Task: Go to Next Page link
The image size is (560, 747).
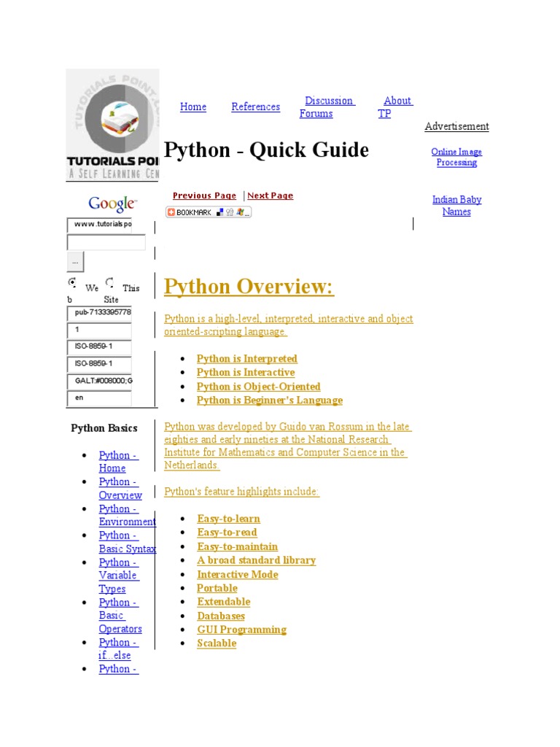Action: pyautogui.click(x=271, y=196)
